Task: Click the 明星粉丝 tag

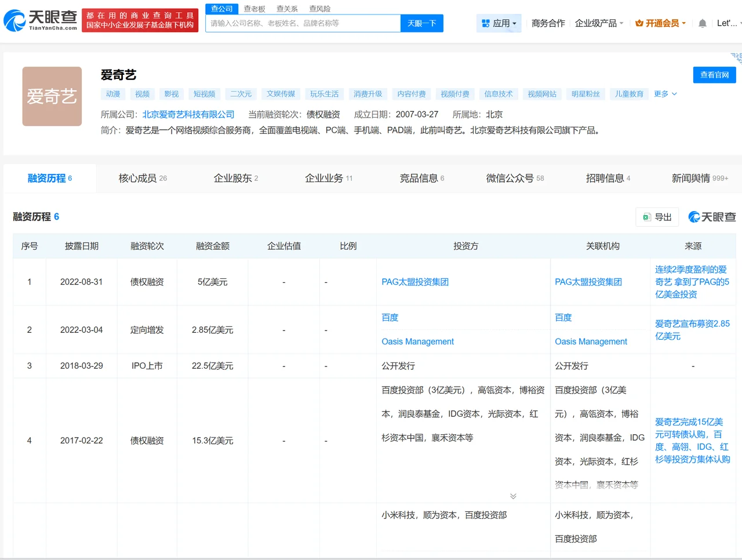Action: 585,94
